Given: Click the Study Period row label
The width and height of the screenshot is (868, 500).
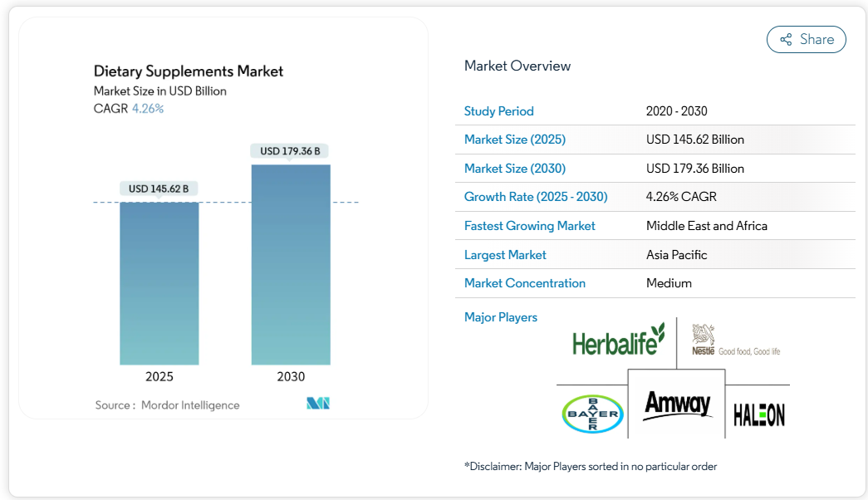Looking at the screenshot, I should tap(498, 111).
